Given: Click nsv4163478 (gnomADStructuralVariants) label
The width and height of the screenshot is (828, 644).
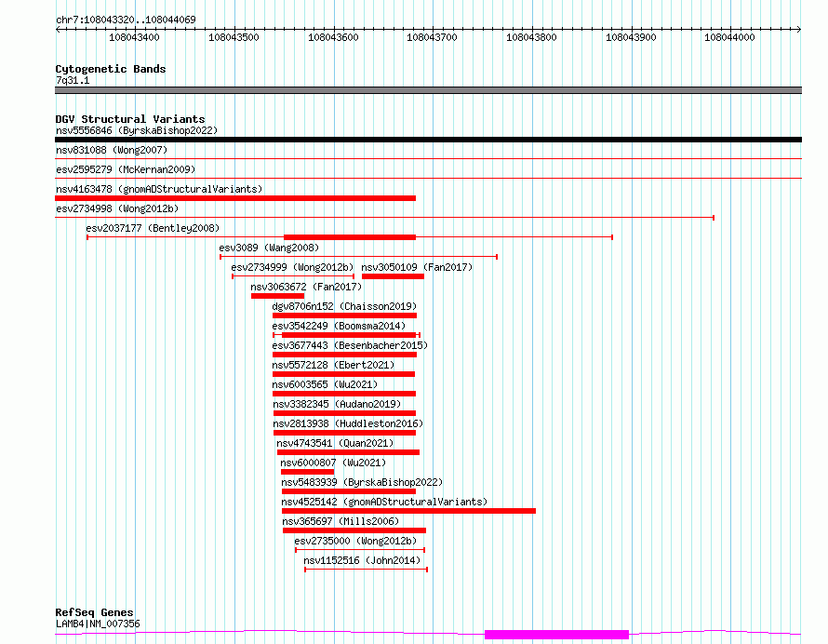Looking at the screenshot, I should (x=159, y=189).
